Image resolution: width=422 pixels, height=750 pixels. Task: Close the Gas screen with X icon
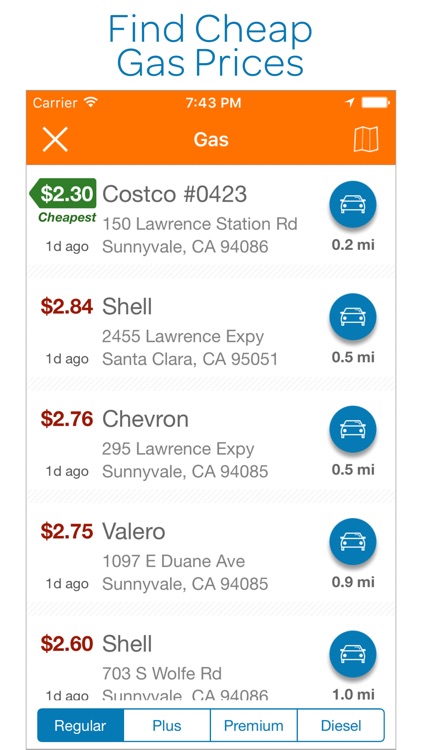pos(55,140)
